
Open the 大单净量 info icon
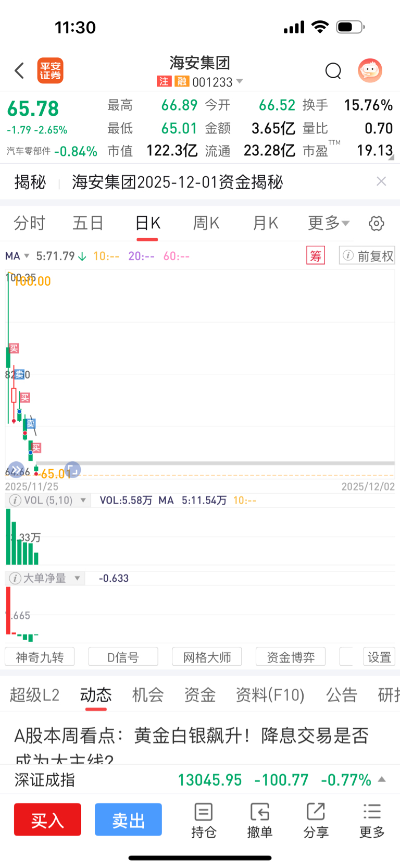click(15, 578)
